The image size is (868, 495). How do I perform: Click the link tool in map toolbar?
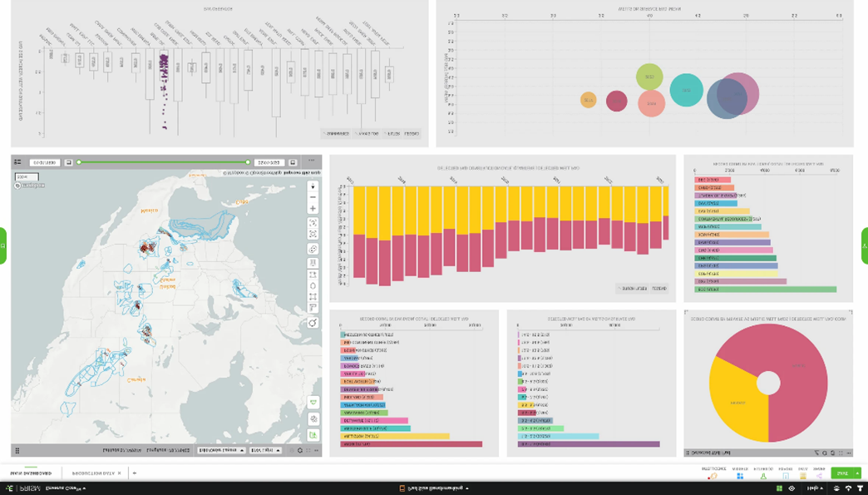coord(313,249)
